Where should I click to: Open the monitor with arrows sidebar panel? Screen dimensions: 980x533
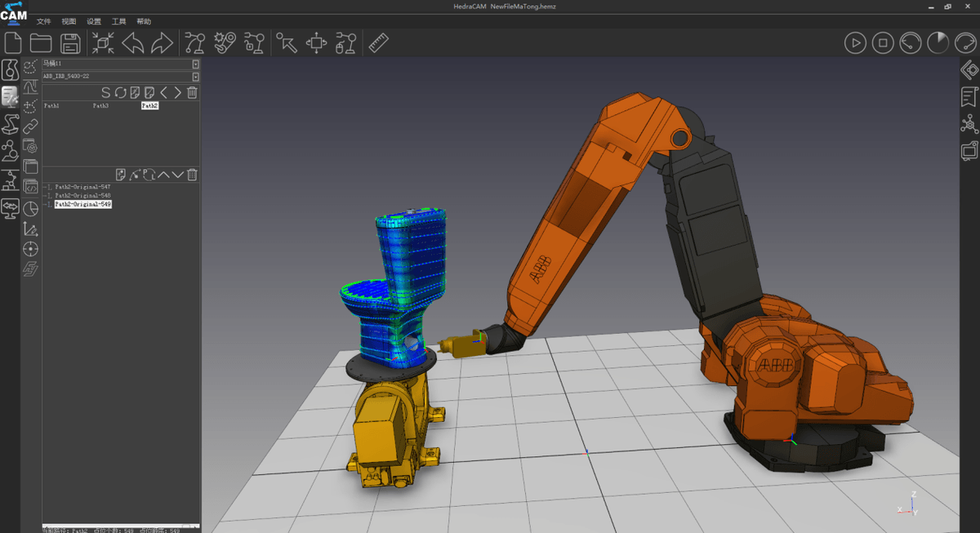[11, 208]
